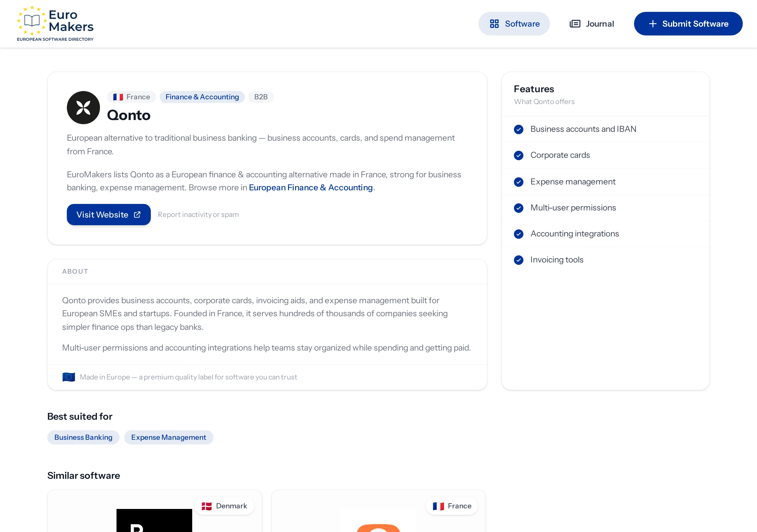Click the ABOUT section header
The image size is (757, 532).
pos(75,271)
